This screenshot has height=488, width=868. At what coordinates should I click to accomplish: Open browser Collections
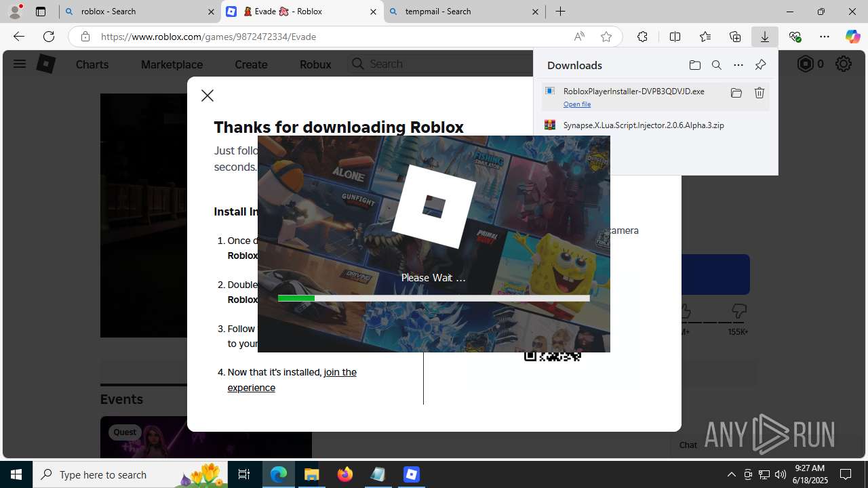coord(735,37)
